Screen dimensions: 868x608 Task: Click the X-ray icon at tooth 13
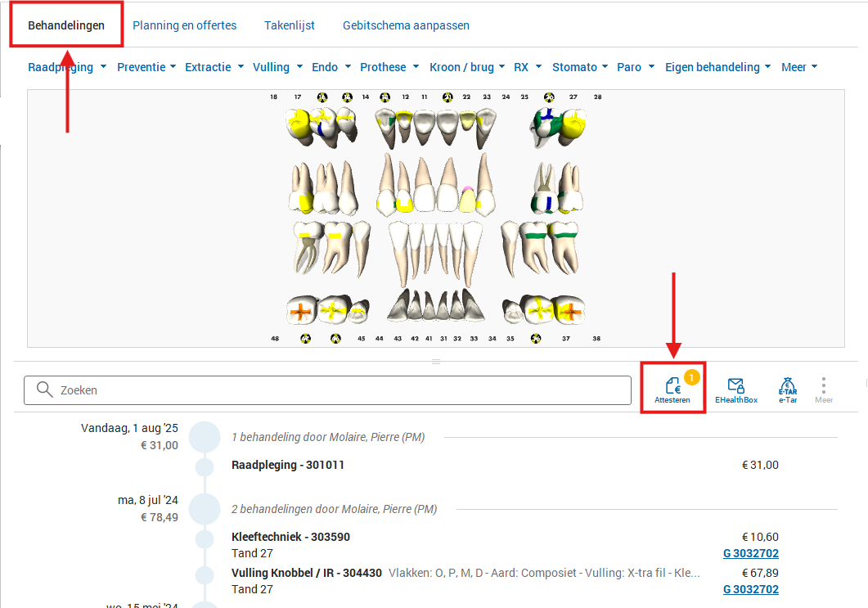click(x=385, y=97)
